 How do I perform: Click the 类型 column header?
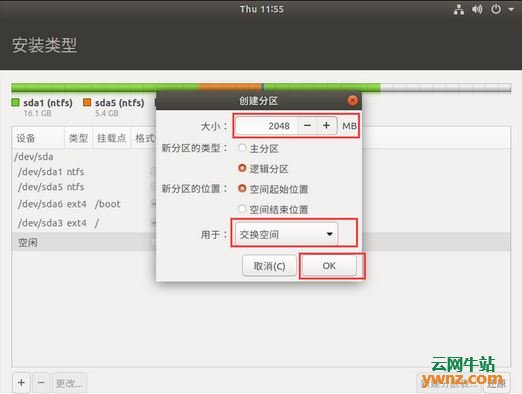coord(78,138)
